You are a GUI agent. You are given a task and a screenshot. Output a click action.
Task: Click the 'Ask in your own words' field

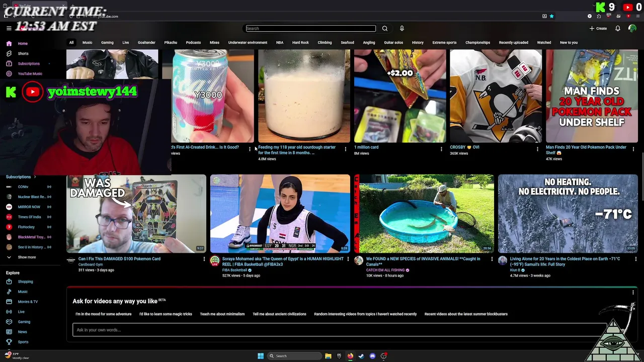[x=340, y=330]
